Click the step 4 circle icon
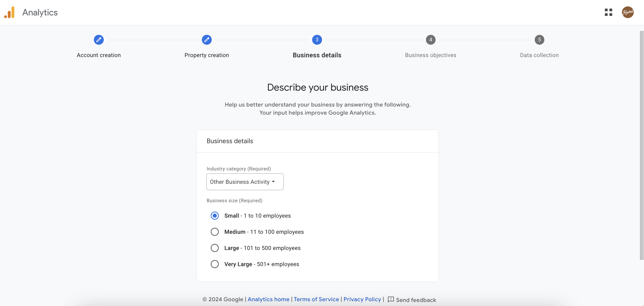The width and height of the screenshot is (644, 306). pos(431,40)
